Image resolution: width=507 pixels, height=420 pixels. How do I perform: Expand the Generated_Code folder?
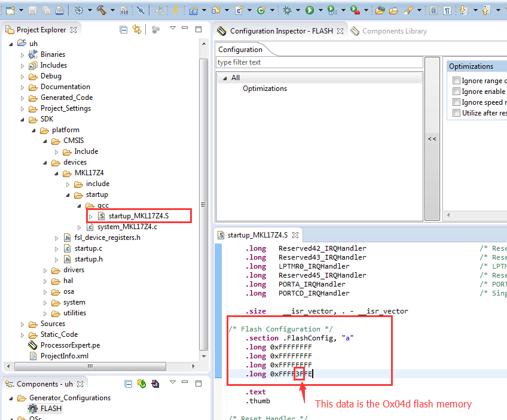(x=22, y=98)
